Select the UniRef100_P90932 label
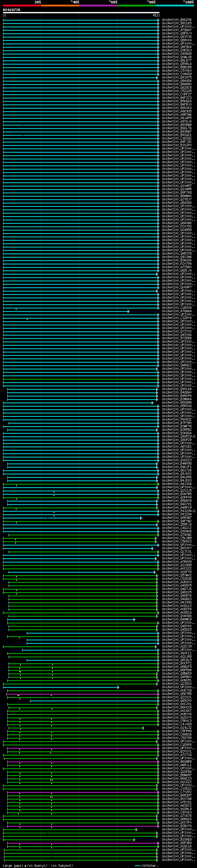 click(x=177, y=419)
